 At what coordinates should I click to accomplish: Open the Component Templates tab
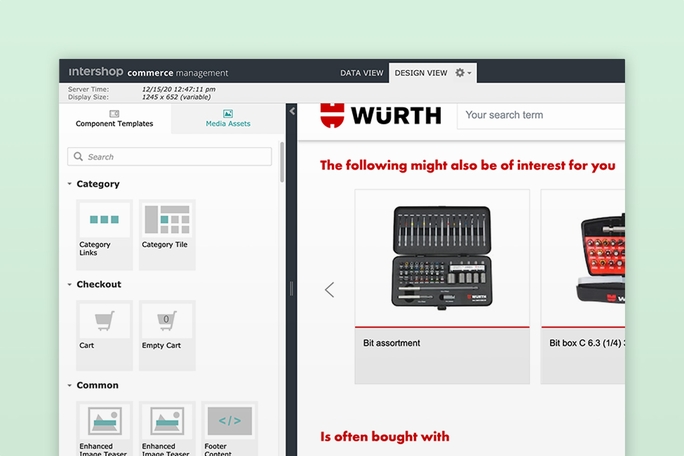point(114,119)
